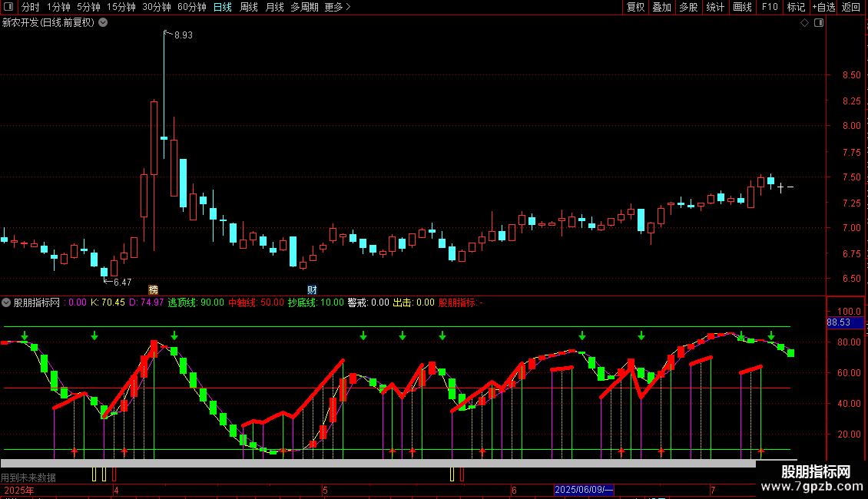Switch to the 分时 intraday view

[31, 7]
